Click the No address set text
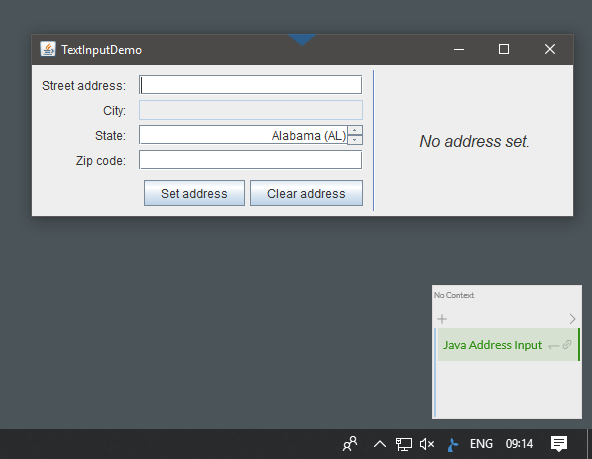 (474, 142)
